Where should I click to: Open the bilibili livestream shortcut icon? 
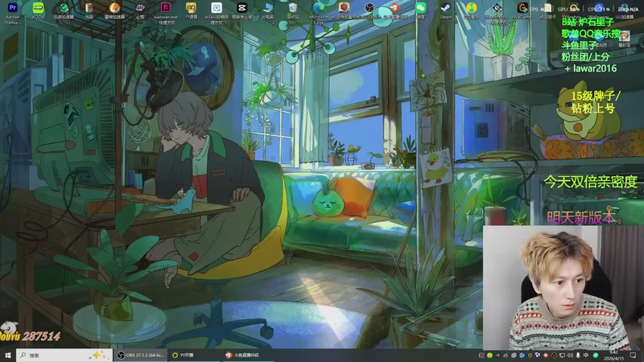[217, 13]
